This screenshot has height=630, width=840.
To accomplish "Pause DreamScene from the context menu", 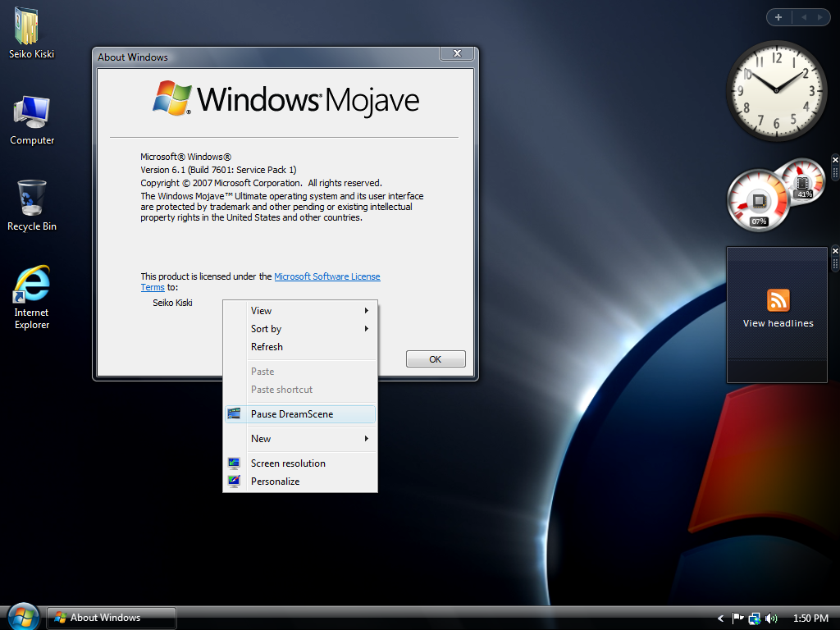I will coord(292,414).
